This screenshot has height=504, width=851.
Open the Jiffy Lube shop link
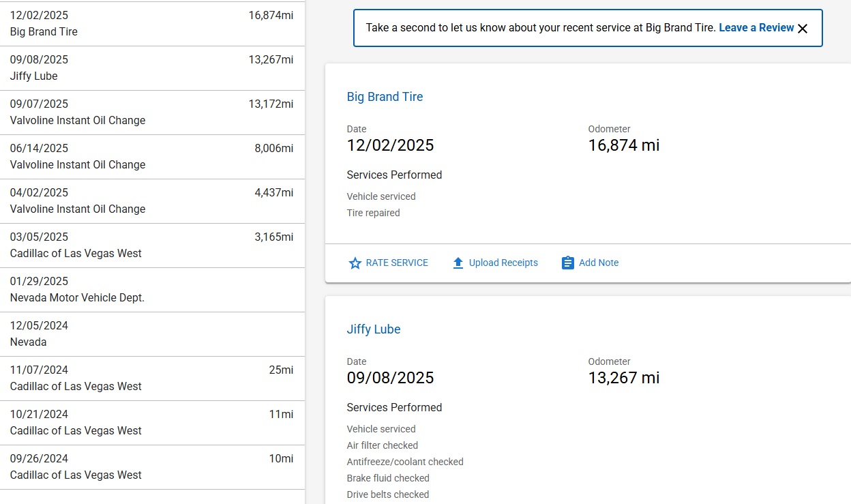click(x=373, y=329)
